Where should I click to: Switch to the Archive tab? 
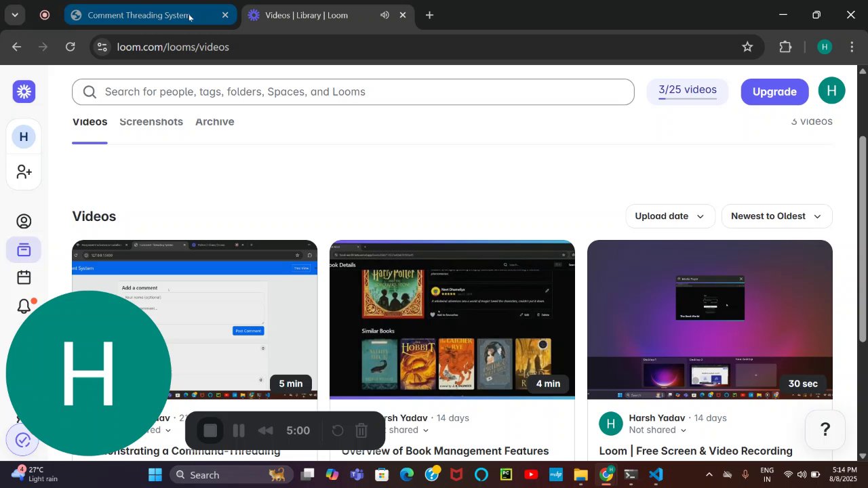click(x=215, y=122)
